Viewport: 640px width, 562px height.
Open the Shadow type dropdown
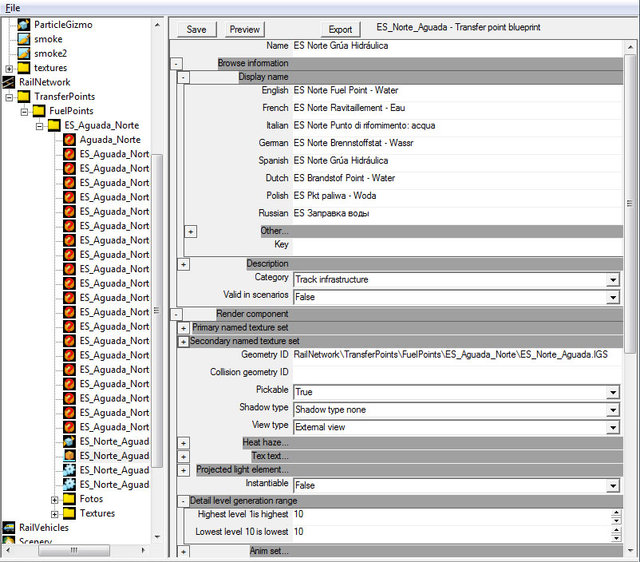[612, 409]
